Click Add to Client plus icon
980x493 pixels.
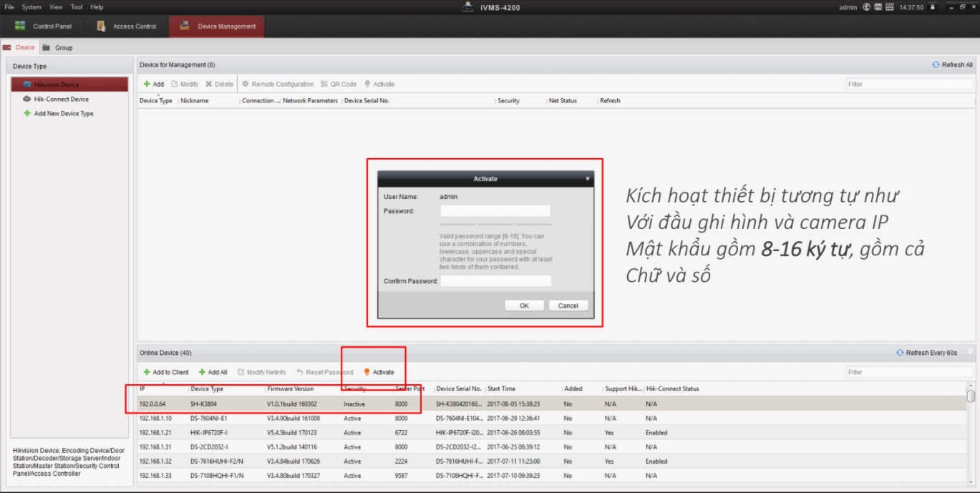tap(147, 372)
